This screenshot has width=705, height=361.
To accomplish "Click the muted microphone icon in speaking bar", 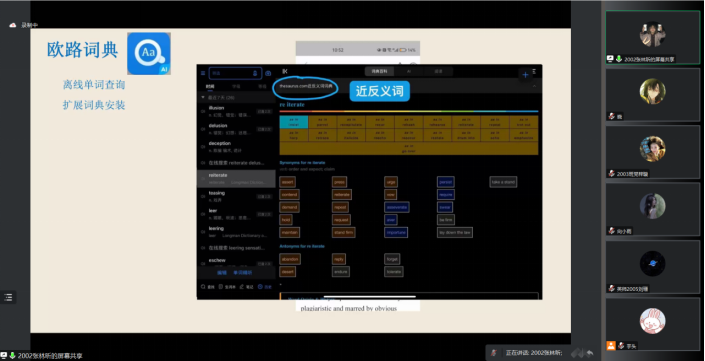I will click(494, 353).
